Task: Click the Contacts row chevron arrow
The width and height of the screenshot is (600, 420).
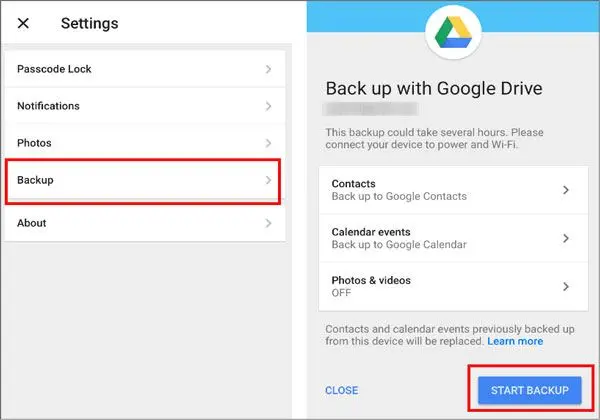Action: click(x=566, y=190)
